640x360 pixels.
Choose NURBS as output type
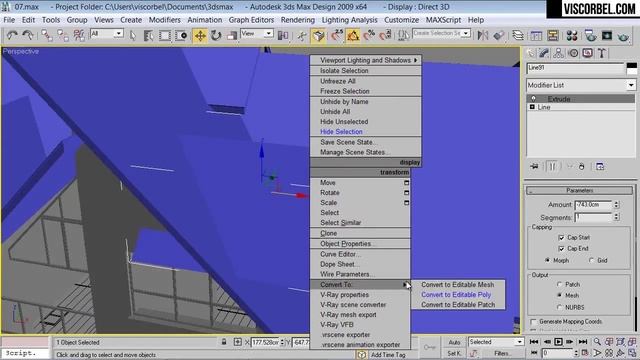[x=559, y=307]
